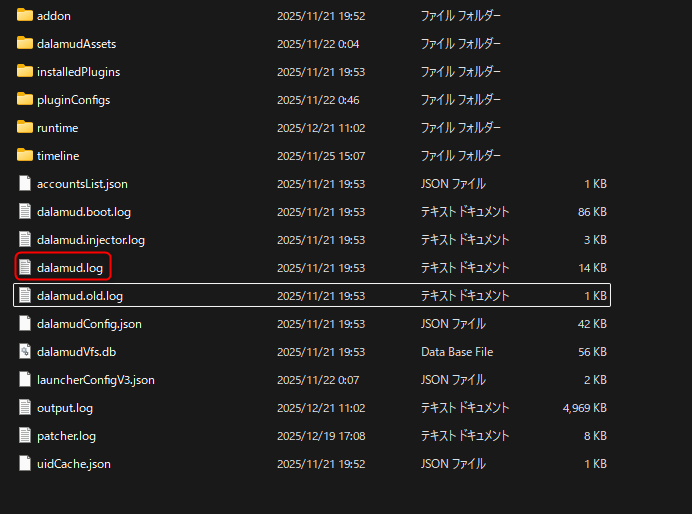Viewport: 692px width, 514px height.
Task: Select the runtime folder icon
Action: click(25, 128)
